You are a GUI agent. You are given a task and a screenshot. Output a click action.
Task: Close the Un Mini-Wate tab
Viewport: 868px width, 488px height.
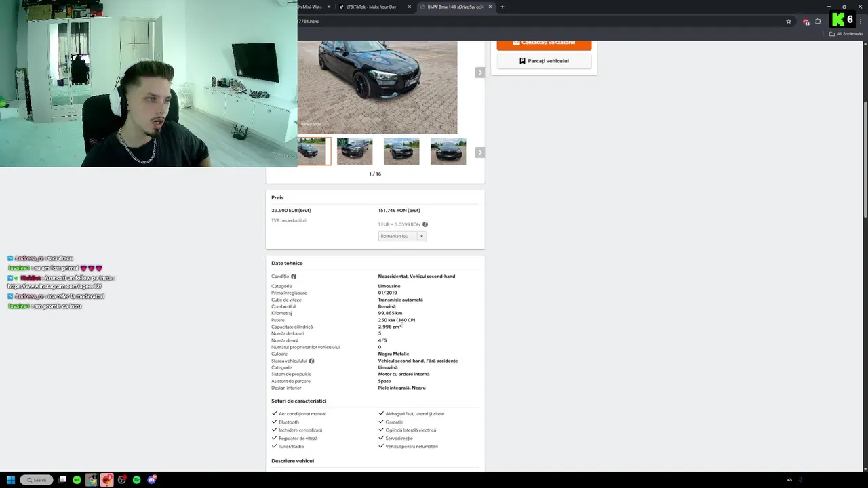(329, 7)
